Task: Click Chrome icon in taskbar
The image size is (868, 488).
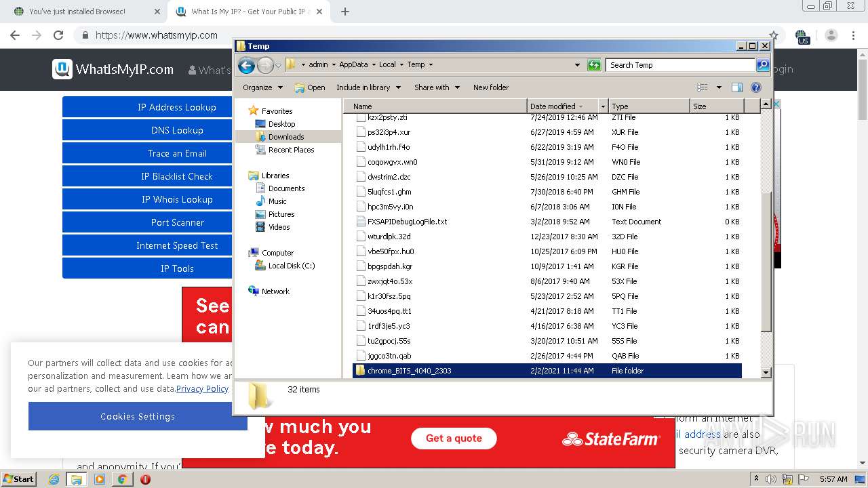Action: pos(122,479)
